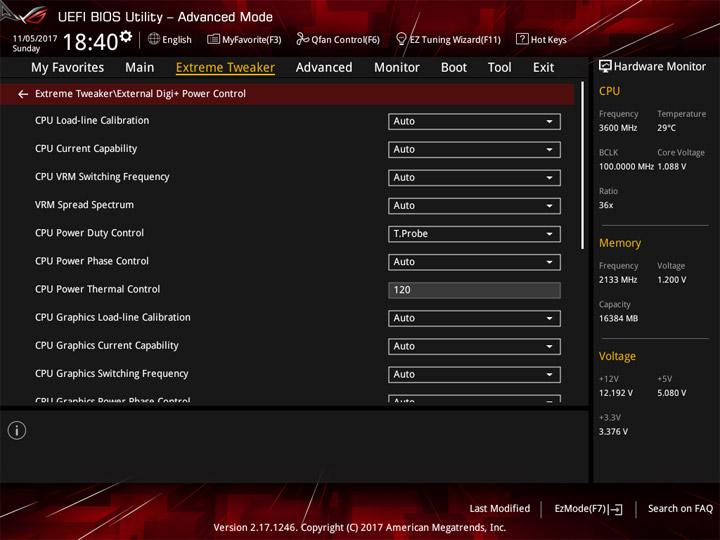Change CPU Power Duty Control from T.Probe
Screen dimensions: 720x540
[474, 234]
